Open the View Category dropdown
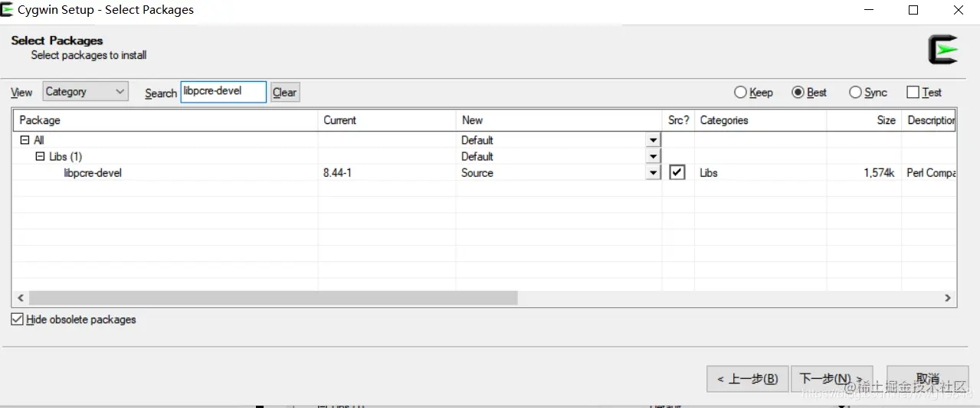Image resolution: width=980 pixels, height=408 pixels. click(85, 92)
